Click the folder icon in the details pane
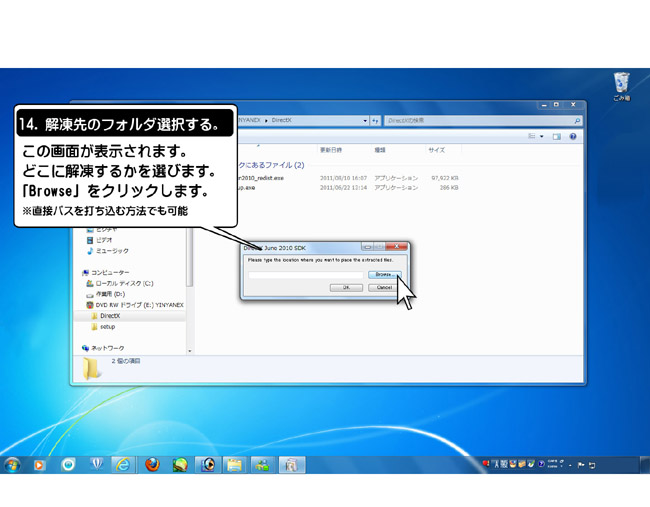The width and height of the screenshot is (650, 507). [x=92, y=368]
